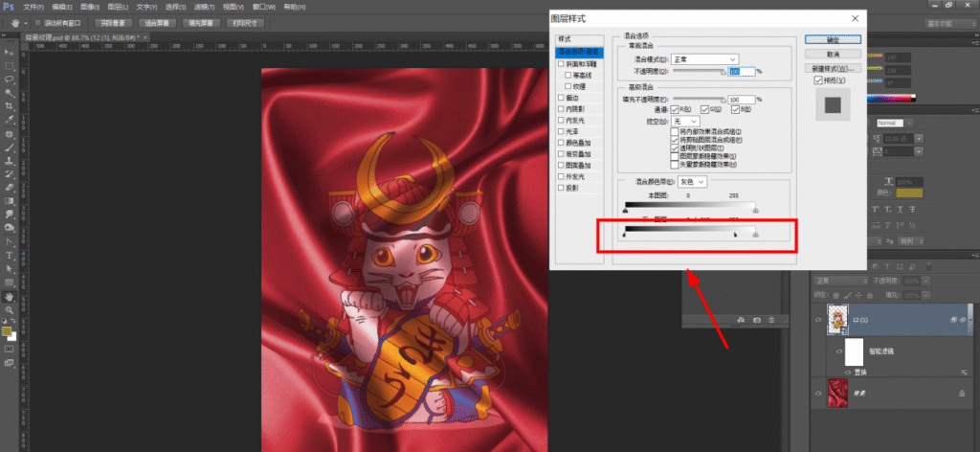The image size is (980, 452).
Task: Select the Gradient tool
Action: click(x=10, y=201)
